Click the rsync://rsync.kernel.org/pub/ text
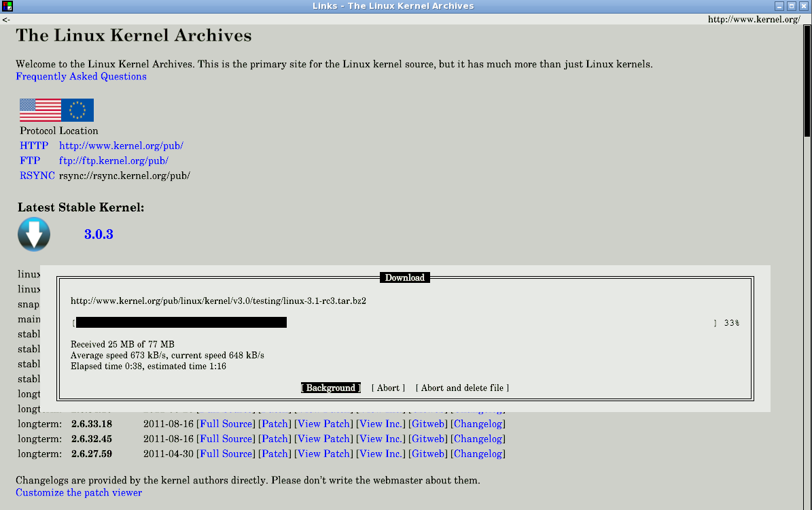The image size is (812, 510). (x=124, y=175)
